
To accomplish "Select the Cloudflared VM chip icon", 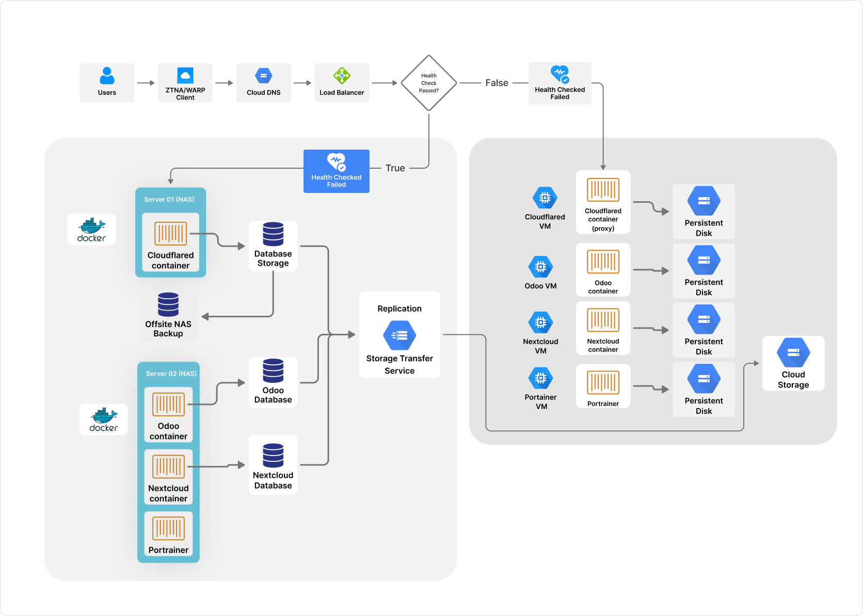I will [x=545, y=198].
